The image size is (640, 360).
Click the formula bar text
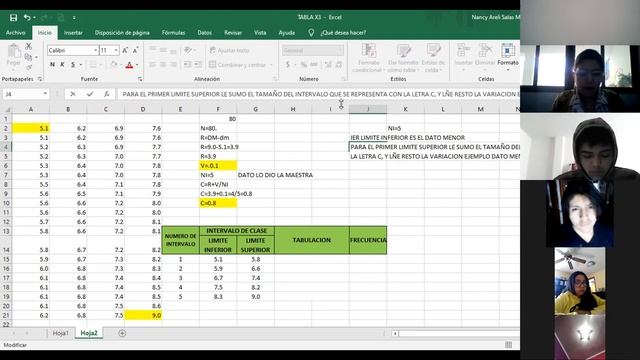320,94
